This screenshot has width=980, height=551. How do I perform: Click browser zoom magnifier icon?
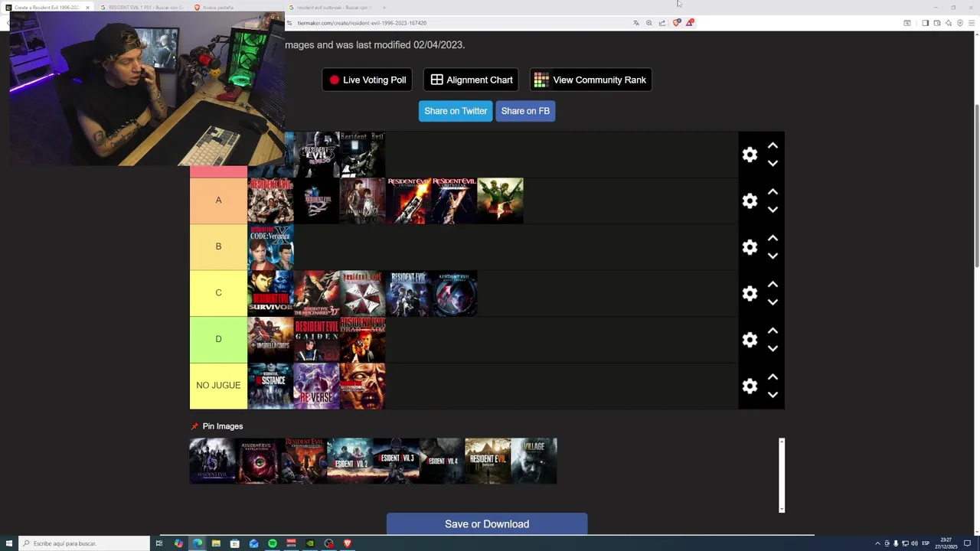click(x=649, y=23)
